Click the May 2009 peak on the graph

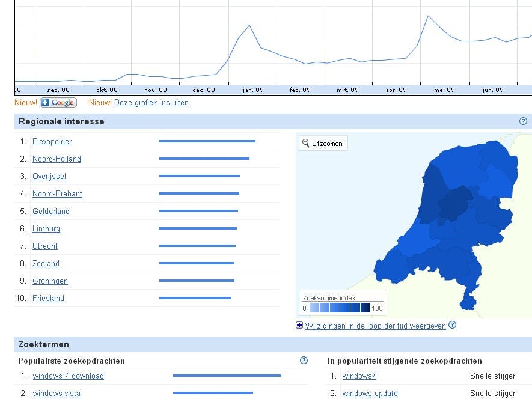click(428, 16)
